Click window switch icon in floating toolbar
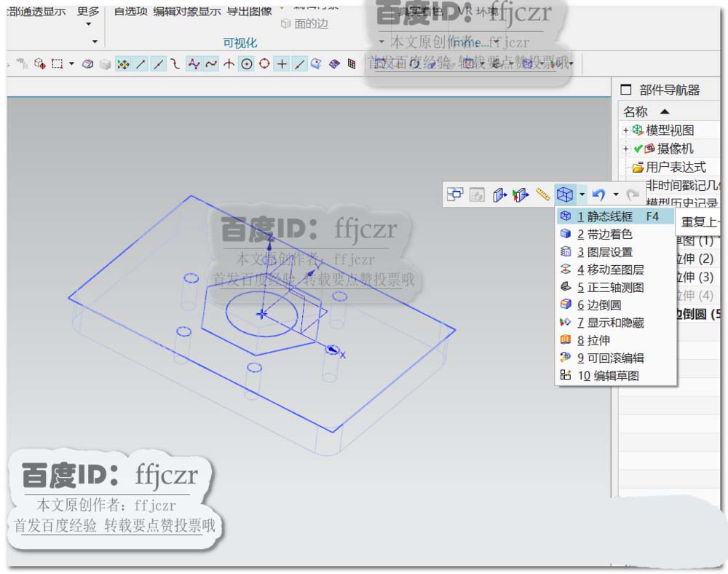This screenshot has height=574, width=728. click(x=454, y=194)
